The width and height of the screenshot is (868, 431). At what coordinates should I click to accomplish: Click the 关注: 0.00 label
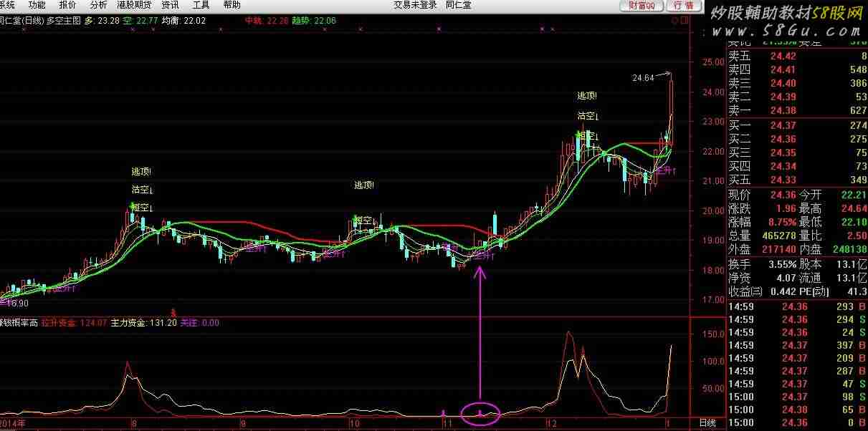[x=200, y=323]
